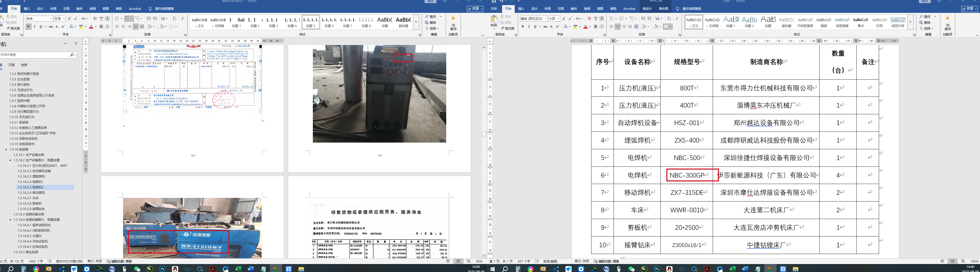Apply distributed alignment in right Word window

(636, 27)
